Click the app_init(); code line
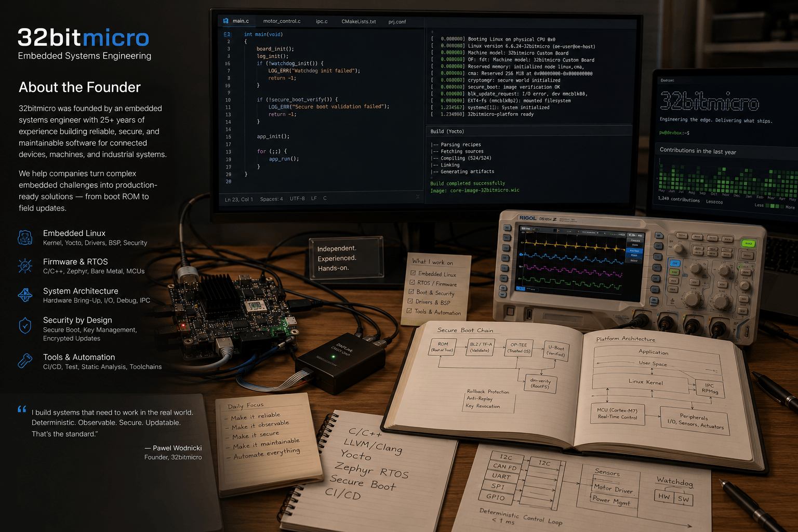 [273, 137]
